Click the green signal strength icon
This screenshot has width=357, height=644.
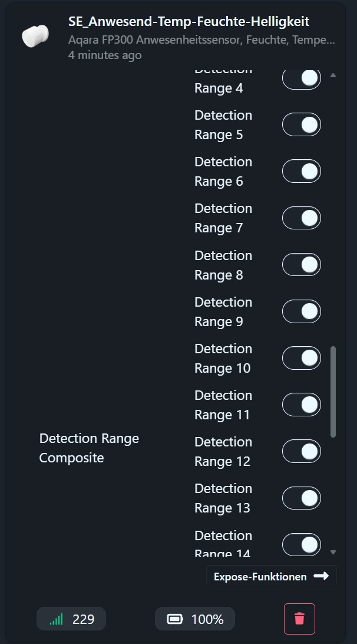coord(57,619)
